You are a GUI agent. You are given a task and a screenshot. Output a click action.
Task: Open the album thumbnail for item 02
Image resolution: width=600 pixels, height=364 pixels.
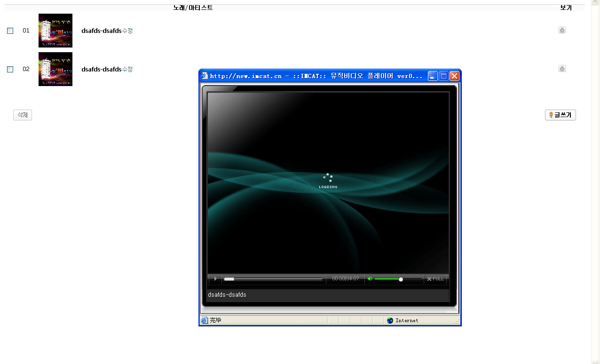(55, 69)
